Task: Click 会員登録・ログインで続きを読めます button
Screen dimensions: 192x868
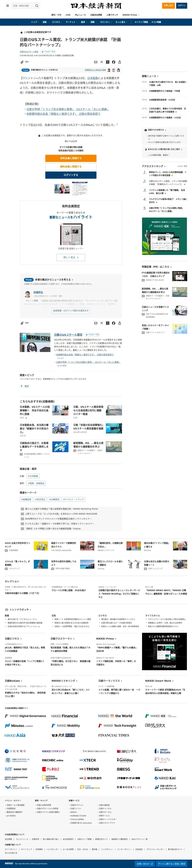Action: coord(71,311)
